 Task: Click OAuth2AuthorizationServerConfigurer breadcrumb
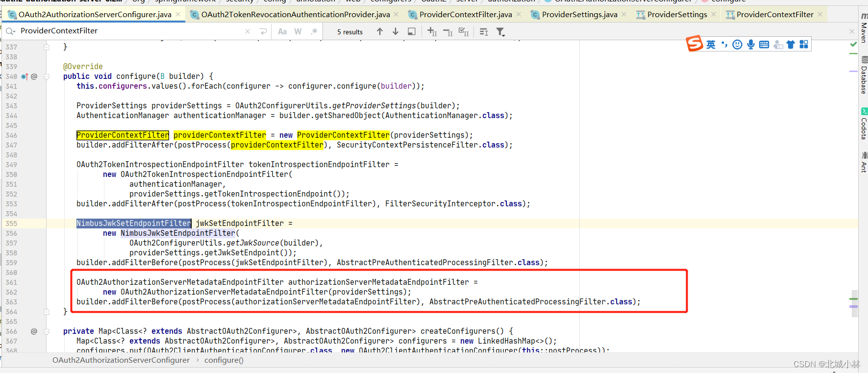[x=121, y=360]
